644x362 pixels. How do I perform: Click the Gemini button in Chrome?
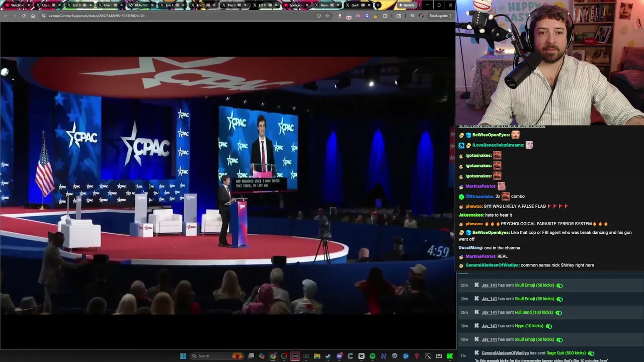pos(407,5)
